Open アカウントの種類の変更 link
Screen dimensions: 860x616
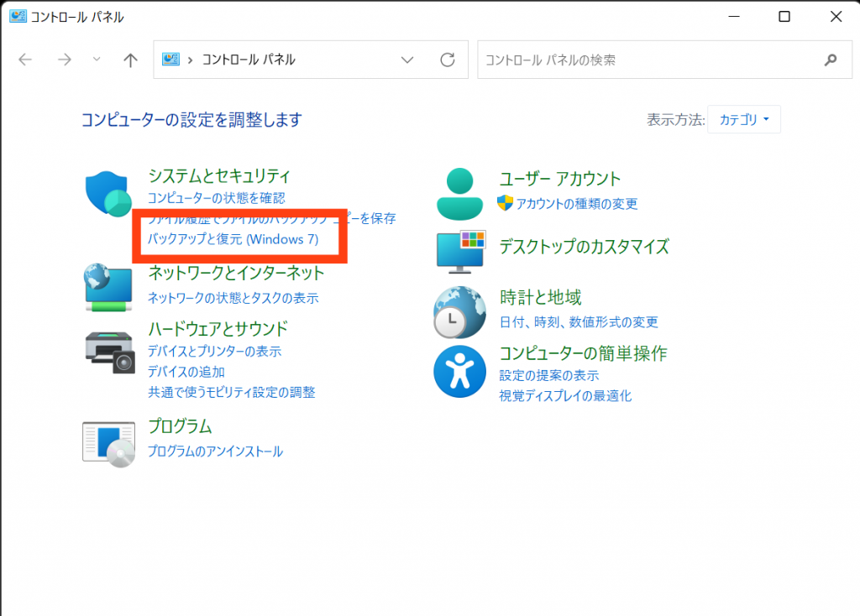[x=576, y=204]
